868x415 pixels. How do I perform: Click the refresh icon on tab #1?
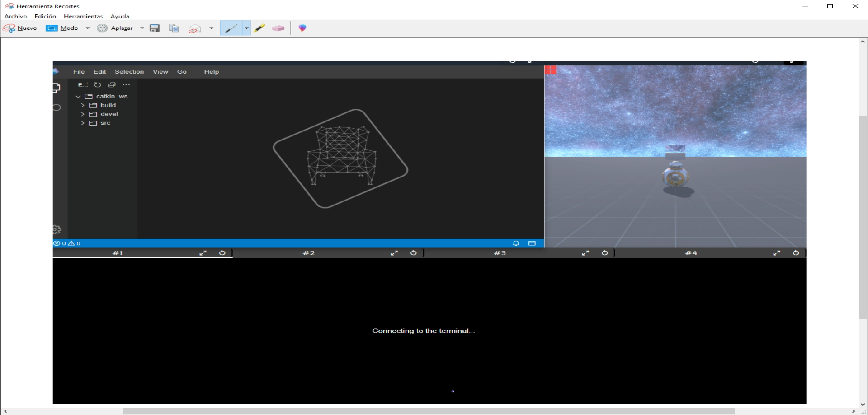pos(222,253)
